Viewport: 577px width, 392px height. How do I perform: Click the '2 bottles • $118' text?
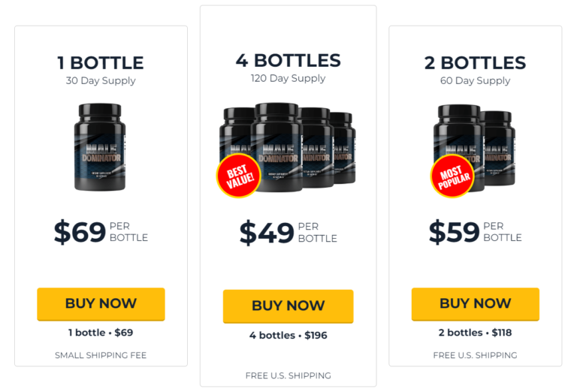475,333
